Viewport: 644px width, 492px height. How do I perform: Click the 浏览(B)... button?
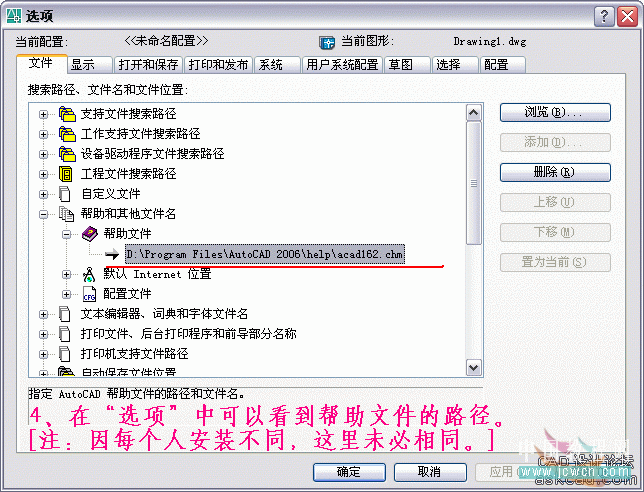point(555,112)
